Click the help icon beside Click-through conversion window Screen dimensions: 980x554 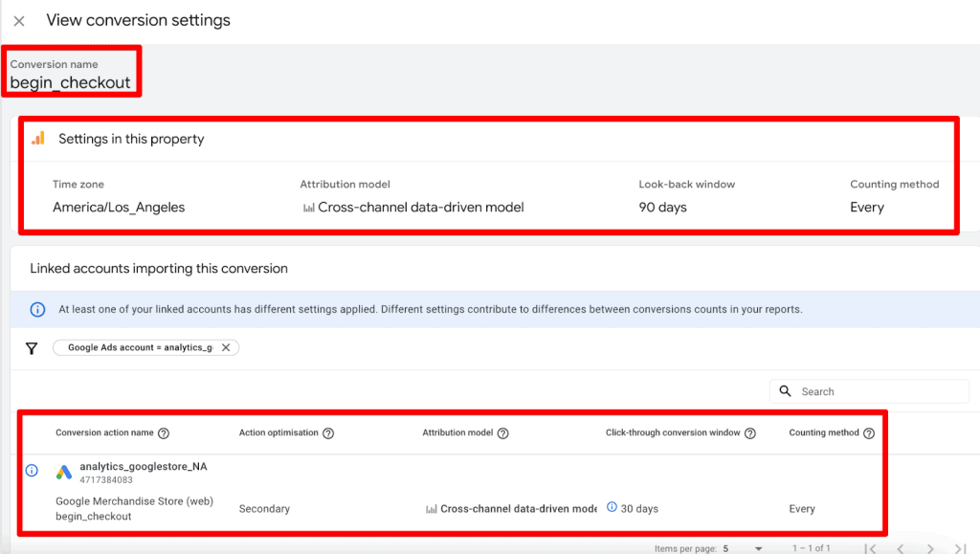[749, 432]
